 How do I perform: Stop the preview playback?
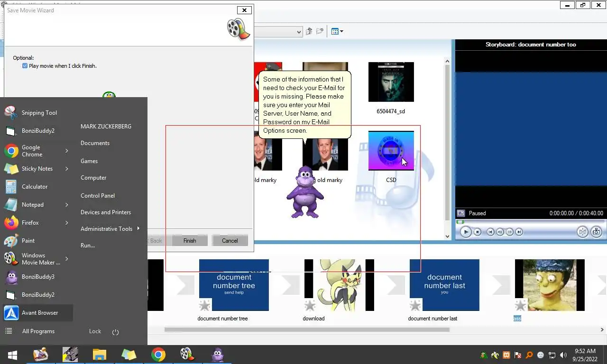point(478,232)
